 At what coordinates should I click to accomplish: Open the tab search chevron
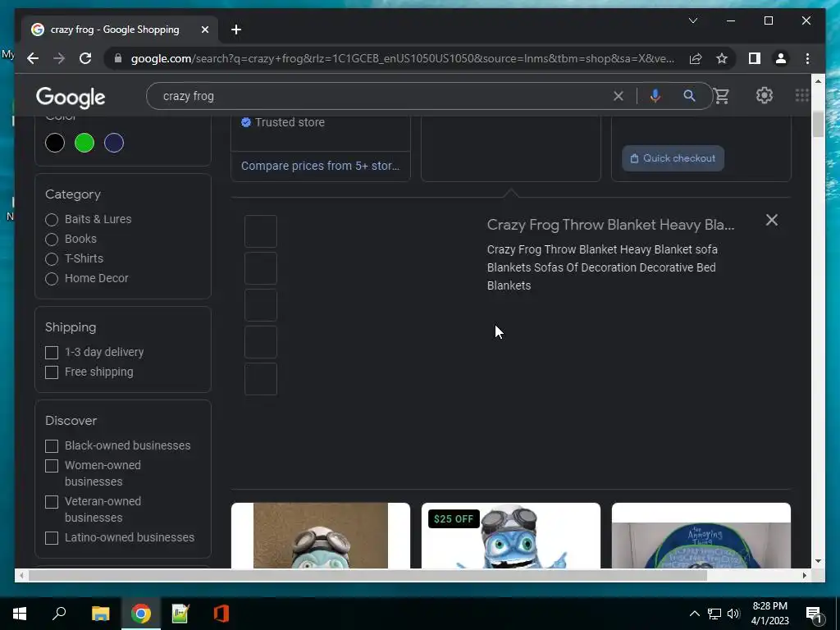click(692, 21)
